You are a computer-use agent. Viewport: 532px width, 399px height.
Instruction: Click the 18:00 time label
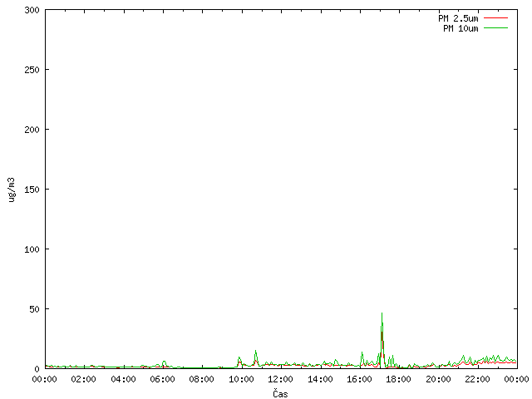(399, 379)
